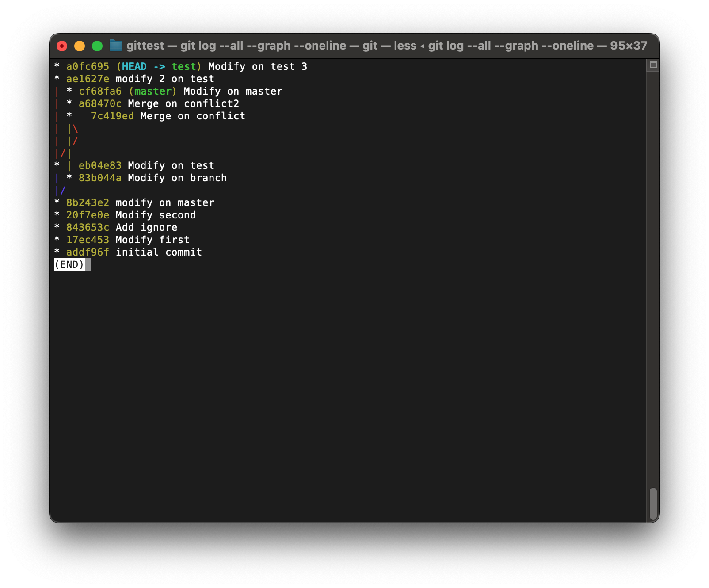Image resolution: width=709 pixels, height=588 pixels.
Task: Click the vertical scrollbar thumb
Action: click(x=653, y=504)
